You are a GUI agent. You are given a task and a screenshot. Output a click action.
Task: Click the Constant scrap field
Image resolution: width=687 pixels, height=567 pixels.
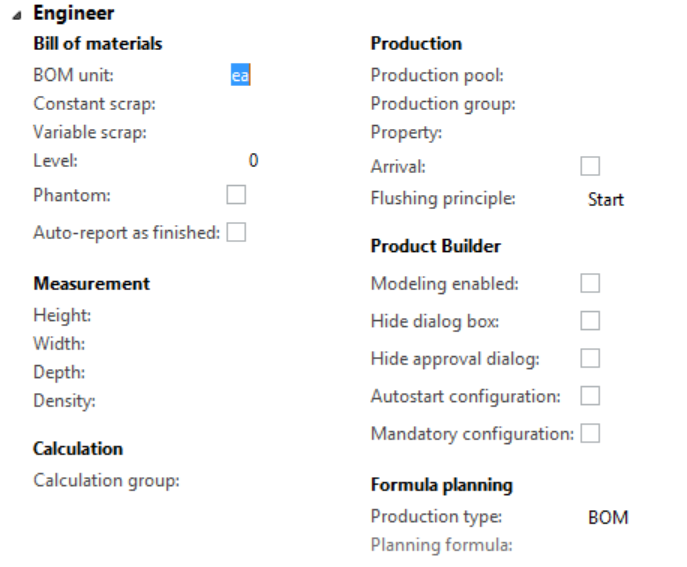point(240,103)
